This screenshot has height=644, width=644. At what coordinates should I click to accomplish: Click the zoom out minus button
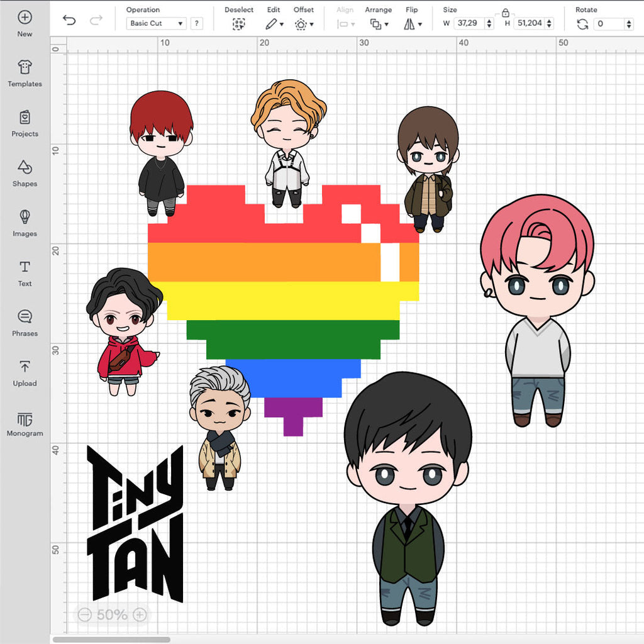(x=85, y=614)
